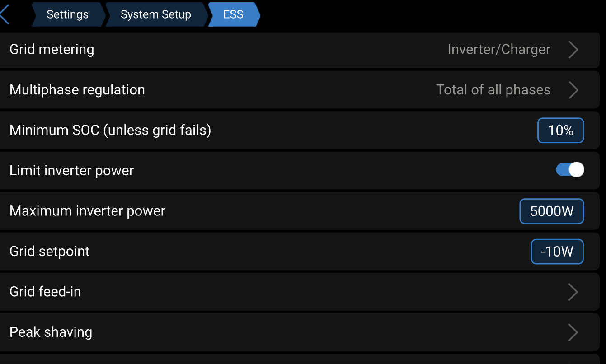Go to Settings breadcrumb
The height and width of the screenshot is (364, 606).
tap(67, 14)
